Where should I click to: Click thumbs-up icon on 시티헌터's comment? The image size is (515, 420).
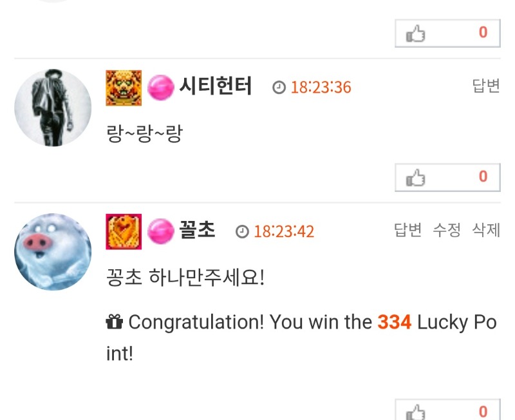point(415,178)
